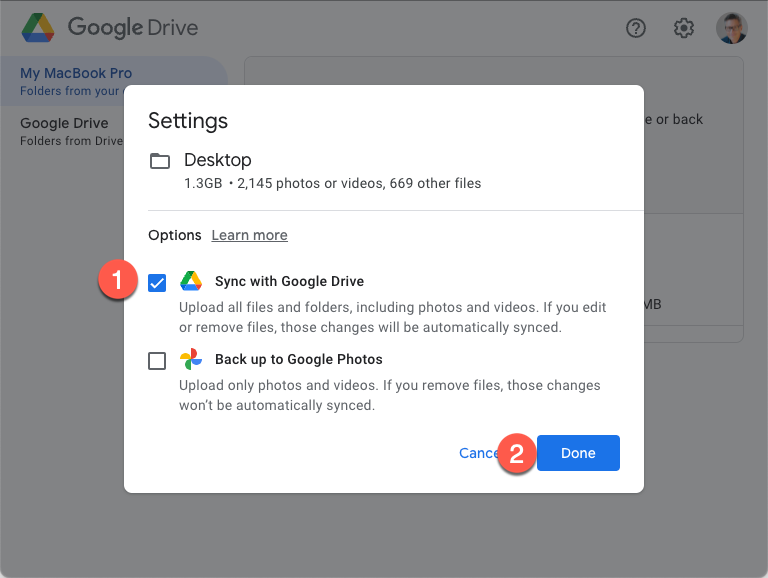
Task: Click the 'Back up to Google Photos' label
Action: (299, 359)
